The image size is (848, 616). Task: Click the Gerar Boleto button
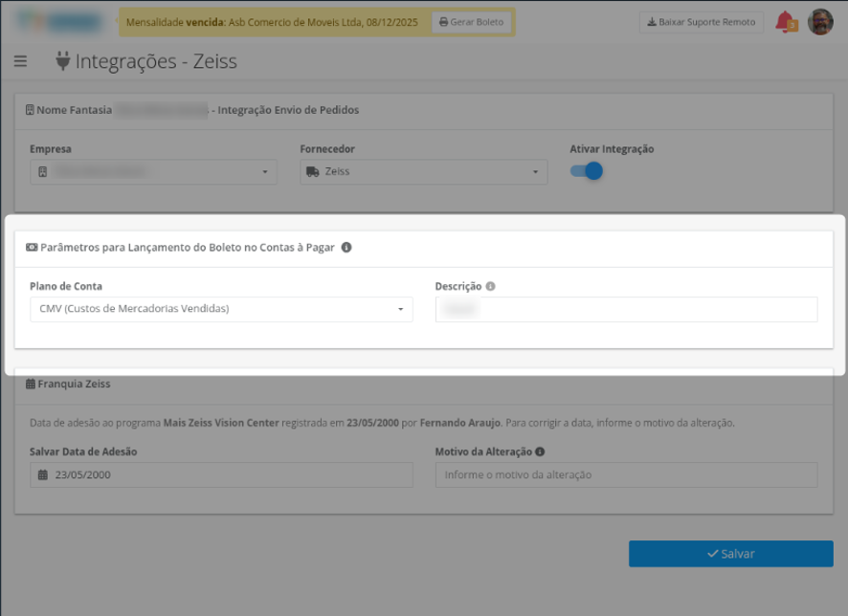[x=471, y=22]
